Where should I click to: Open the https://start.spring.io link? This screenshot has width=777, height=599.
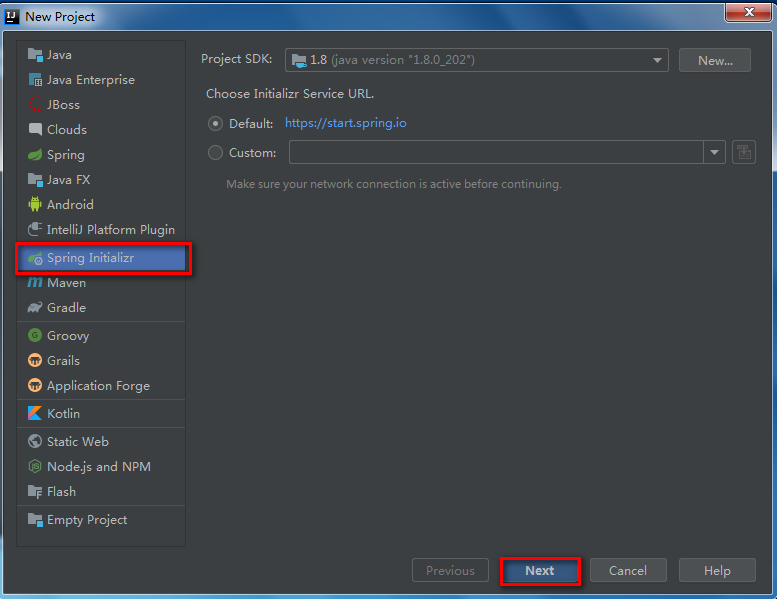(x=346, y=123)
